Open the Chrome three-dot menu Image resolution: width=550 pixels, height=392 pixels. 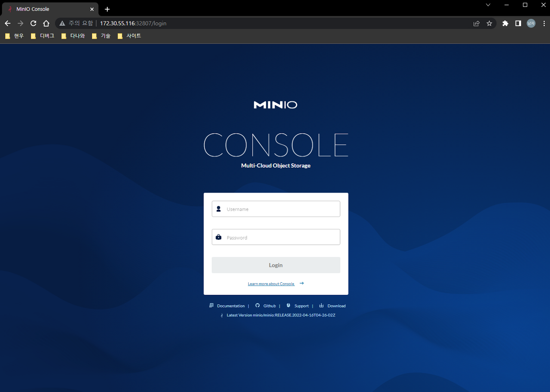(544, 24)
